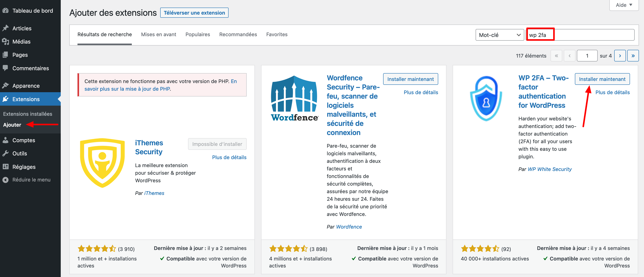Screen dimensions: 644x277
Task: Switch to Résultats de recherche tab
Action: click(105, 34)
